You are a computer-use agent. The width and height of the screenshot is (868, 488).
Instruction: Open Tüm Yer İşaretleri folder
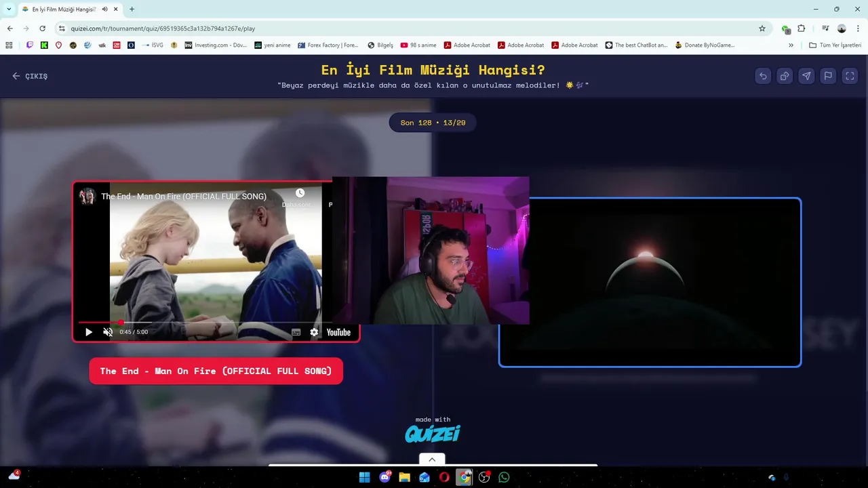(x=835, y=45)
